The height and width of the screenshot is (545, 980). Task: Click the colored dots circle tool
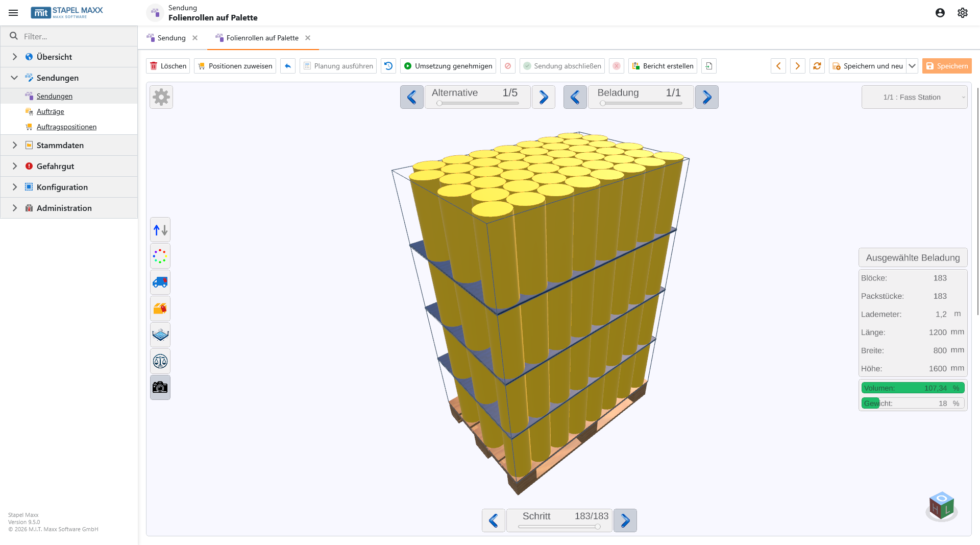pos(160,256)
